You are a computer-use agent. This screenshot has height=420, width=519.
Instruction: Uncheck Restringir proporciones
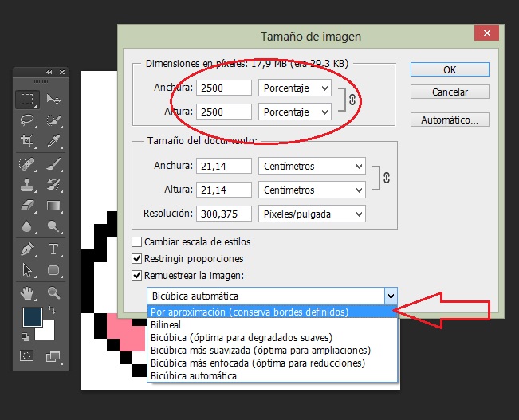tap(136, 258)
